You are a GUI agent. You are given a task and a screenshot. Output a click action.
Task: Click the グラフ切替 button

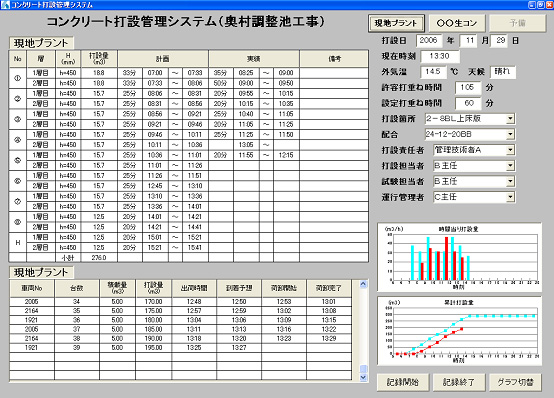[x=515, y=382]
